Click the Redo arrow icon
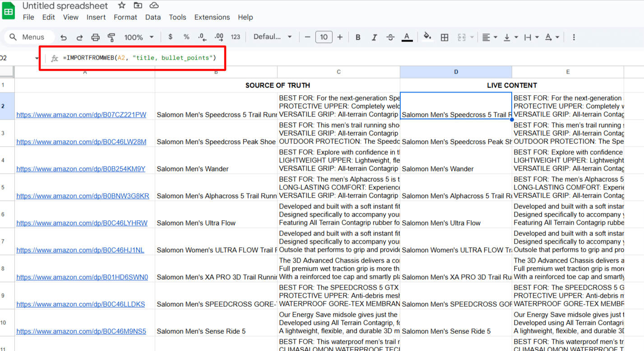 (x=79, y=37)
